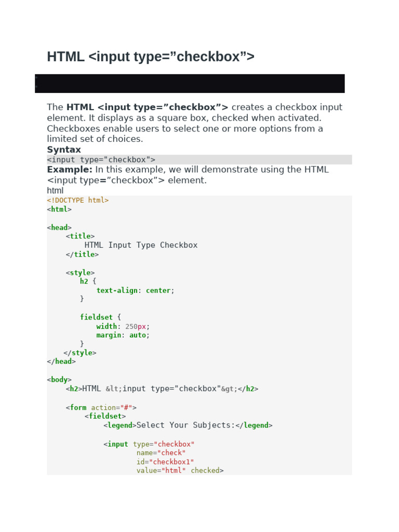
Task: Click the opening <body> tag
Action: [x=59, y=380]
